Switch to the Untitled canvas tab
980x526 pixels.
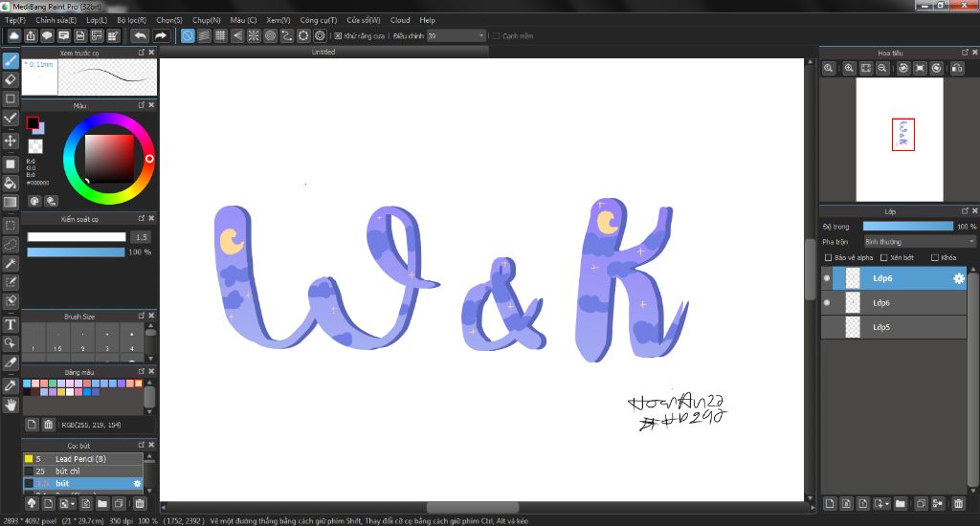pos(323,52)
